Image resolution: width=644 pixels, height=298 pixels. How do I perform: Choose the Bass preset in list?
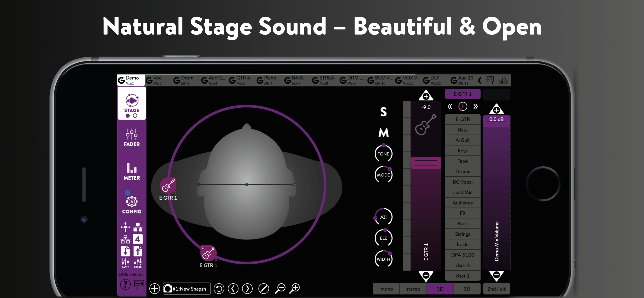pyautogui.click(x=462, y=130)
